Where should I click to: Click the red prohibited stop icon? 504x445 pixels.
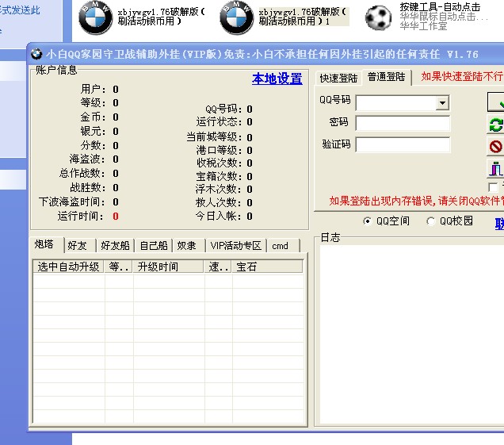(x=497, y=146)
